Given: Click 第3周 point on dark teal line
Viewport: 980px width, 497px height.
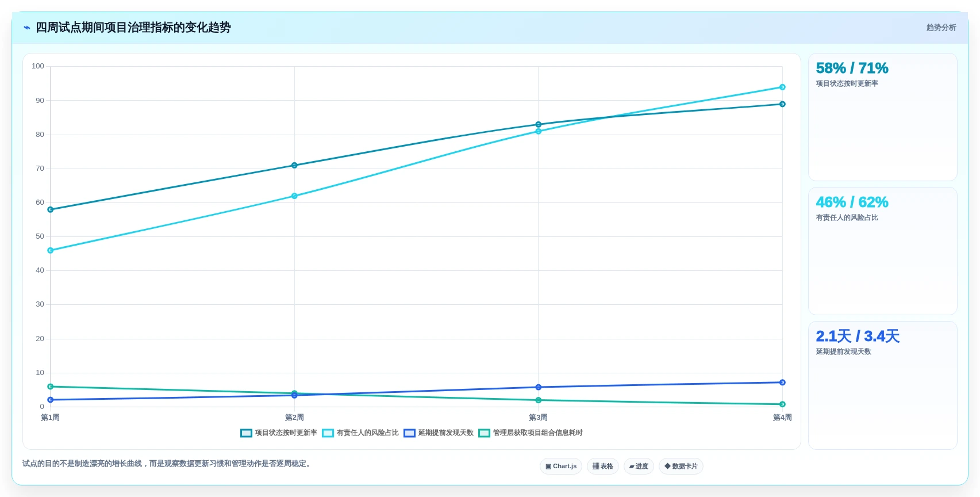Looking at the screenshot, I should tap(539, 125).
